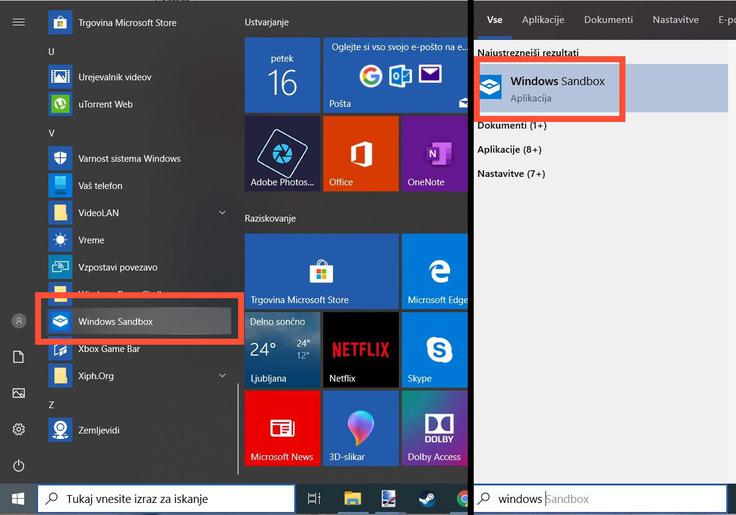The image size is (736, 515).
Task: Open Documents from Start sidebar
Action: point(19,357)
